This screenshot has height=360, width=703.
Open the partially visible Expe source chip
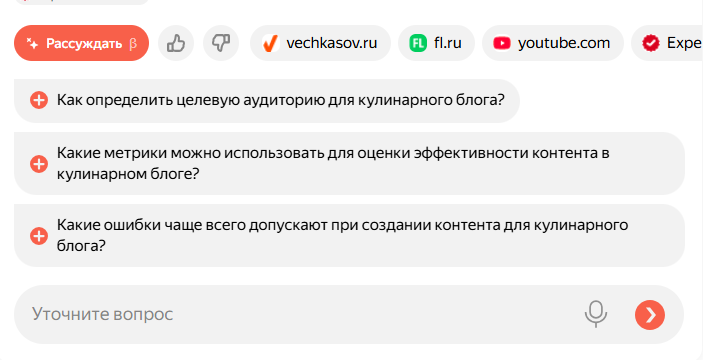(667, 43)
